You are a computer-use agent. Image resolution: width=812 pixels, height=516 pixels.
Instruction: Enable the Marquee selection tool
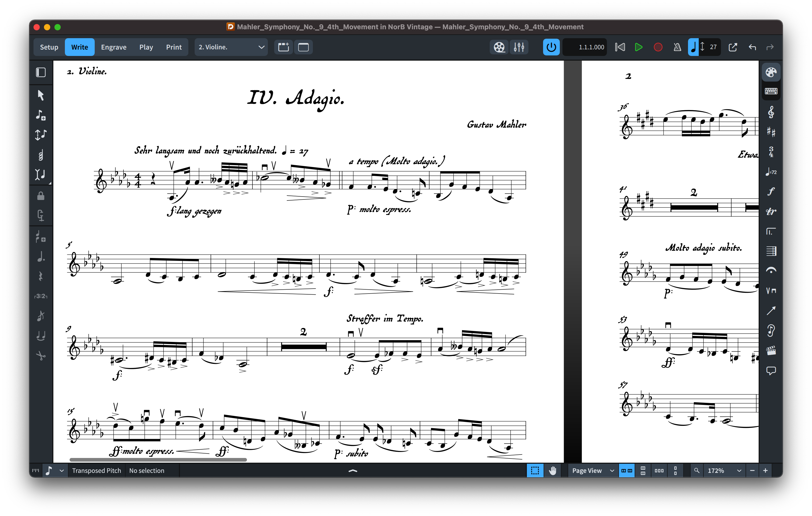click(x=535, y=471)
